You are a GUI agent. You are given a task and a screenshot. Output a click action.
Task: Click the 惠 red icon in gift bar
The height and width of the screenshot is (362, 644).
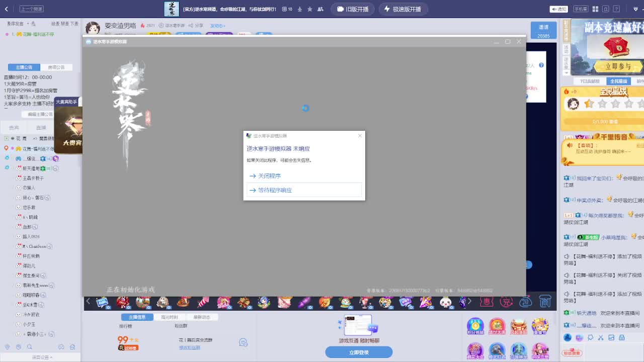[486, 302]
